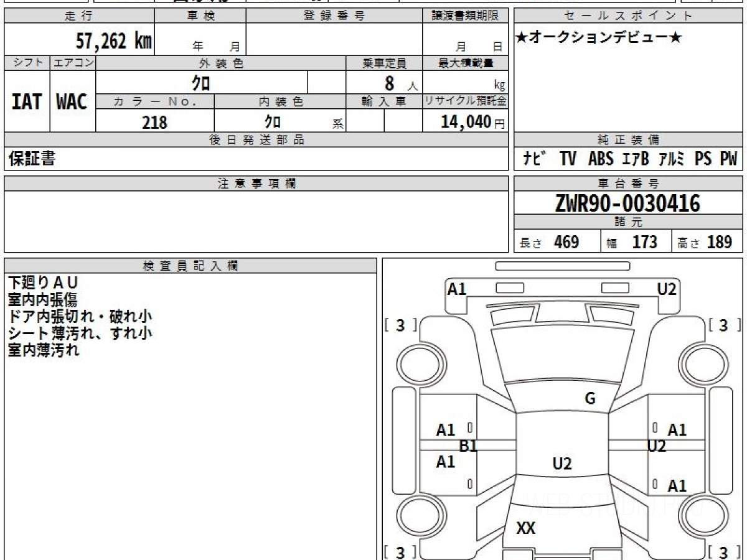Screen dimensions: 747x560
Task: Select the width value 173
Action: click(644, 242)
